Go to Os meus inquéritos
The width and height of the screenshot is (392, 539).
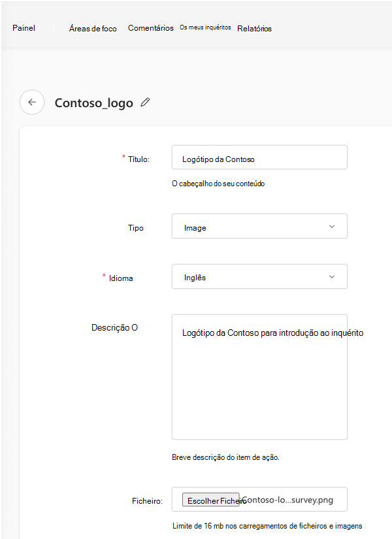pos(204,27)
